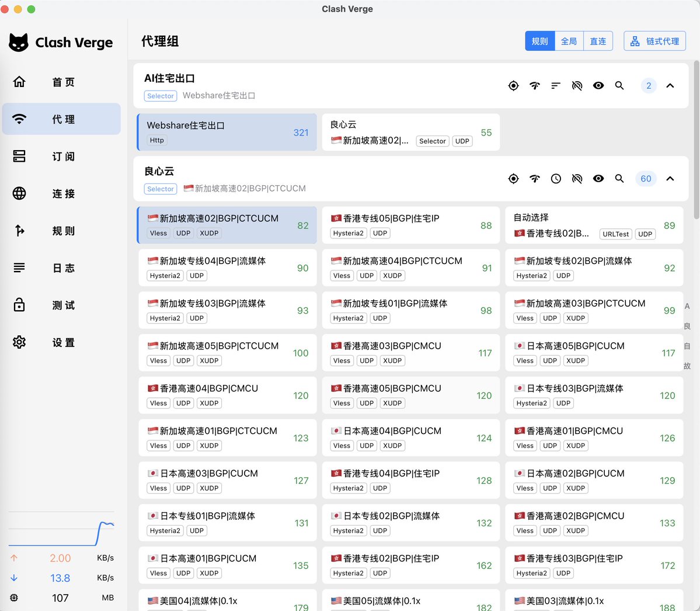The image size is (700, 611).
Task: Click the 2 node count badge
Action: coord(649,85)
